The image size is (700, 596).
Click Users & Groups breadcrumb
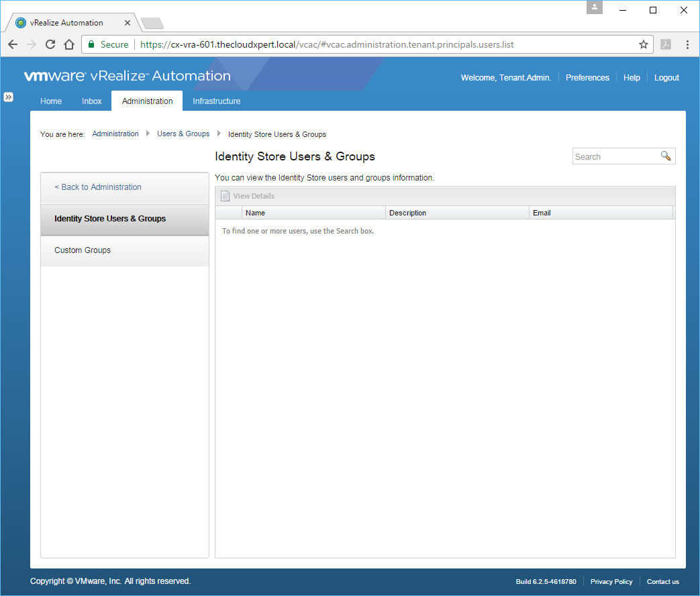(183, 134)
